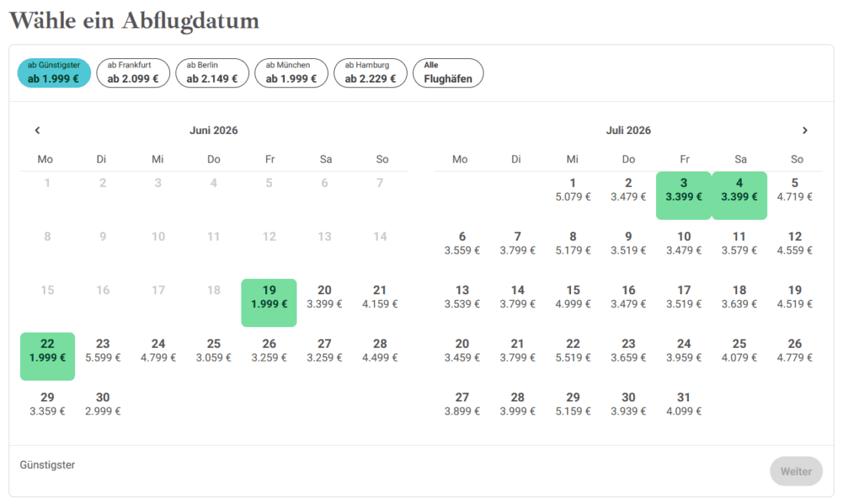Viewport: 843px width, 504px height.
Task: Advance to next month with right chevron
Action: (805, 130)
